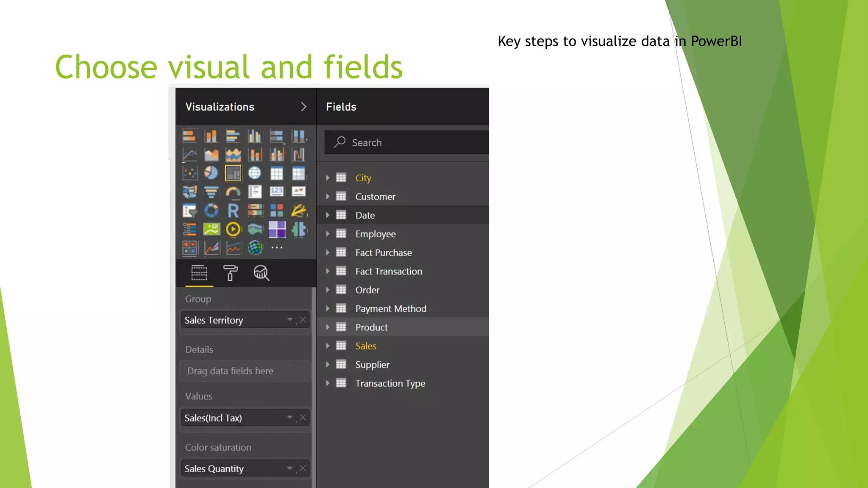
Task: Remove Sales(Incl Tax) from Values
Action: tap(303, 418)
